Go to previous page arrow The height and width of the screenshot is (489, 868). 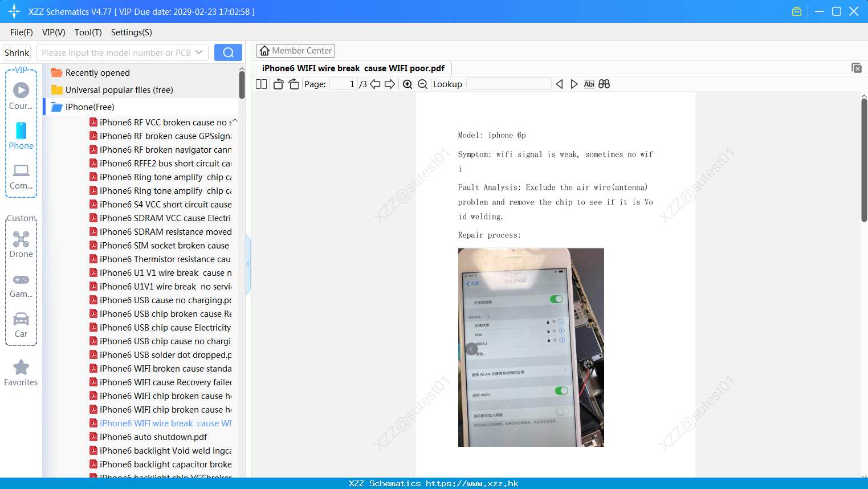coord(375,84)
